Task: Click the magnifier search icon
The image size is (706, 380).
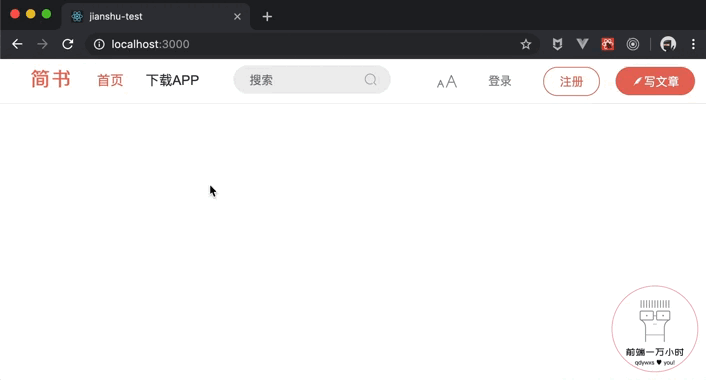Action: [371, 80]
